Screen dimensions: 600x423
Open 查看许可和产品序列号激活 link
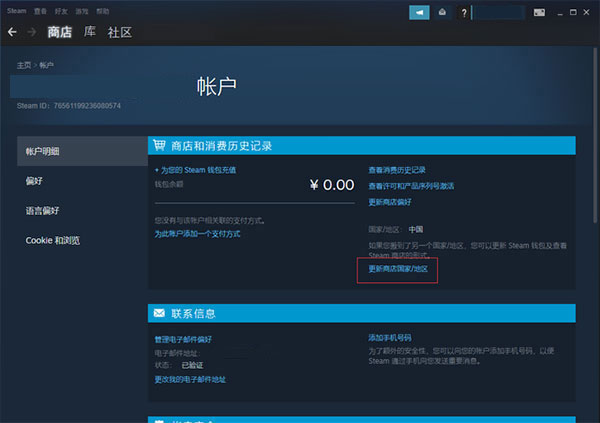point(411,186)
